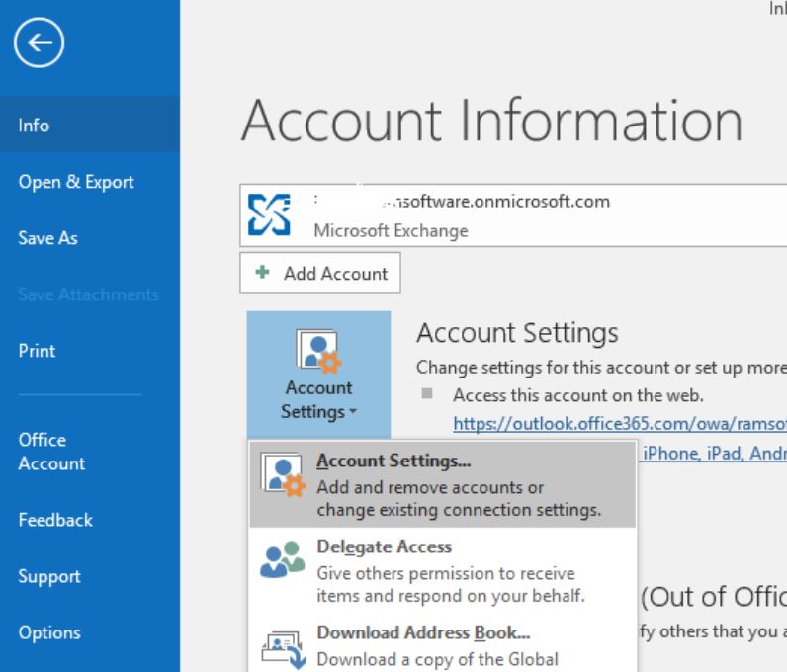Click the back arrow circle icon
This screenshot has height=672, width=787.
pos(40,42)
